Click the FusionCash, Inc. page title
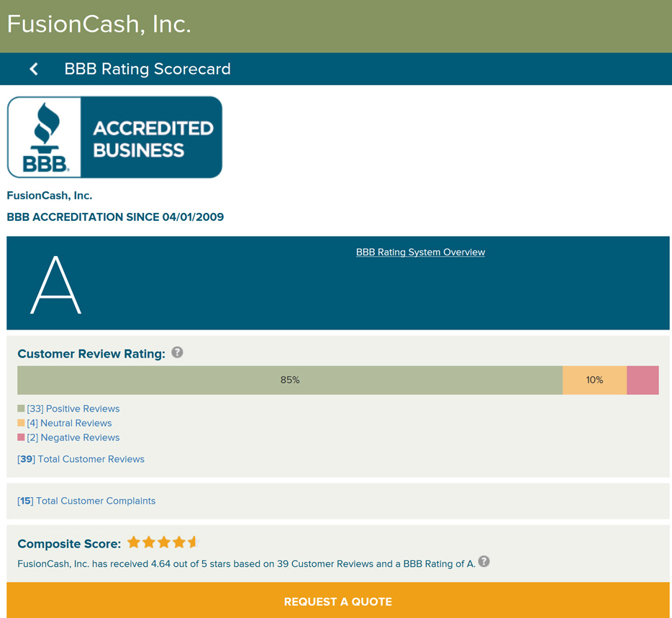Viewport: 672px width, 618px height. point(99,24)
